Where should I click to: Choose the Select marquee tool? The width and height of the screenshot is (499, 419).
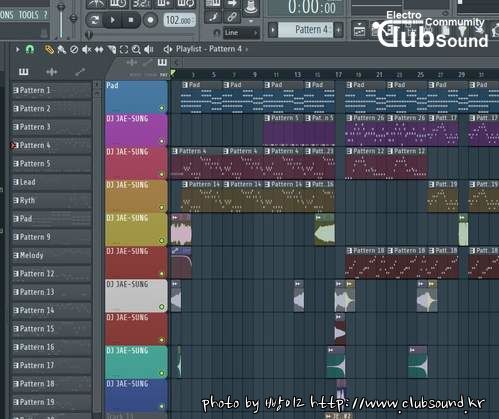(124, 50)
